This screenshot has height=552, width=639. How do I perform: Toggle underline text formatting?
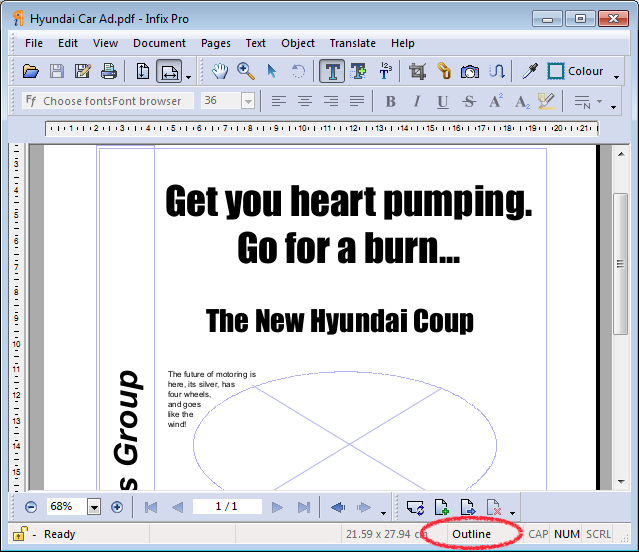click(x=443, y=101)
